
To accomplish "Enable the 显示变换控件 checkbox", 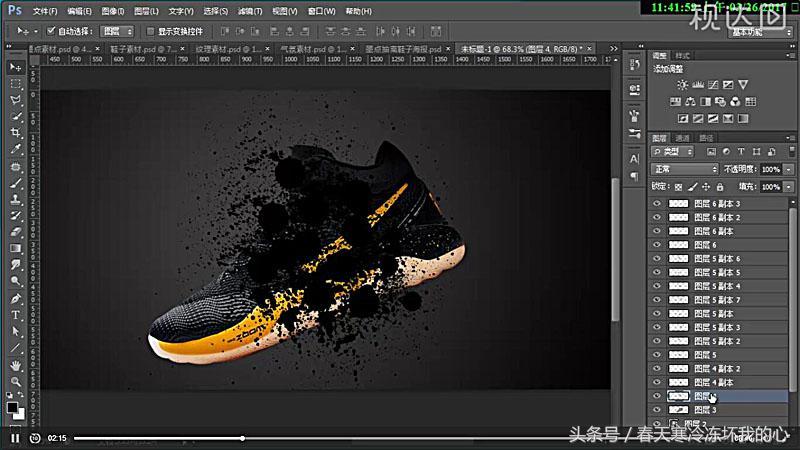I will pyautogui.click(x=150, y=31).
